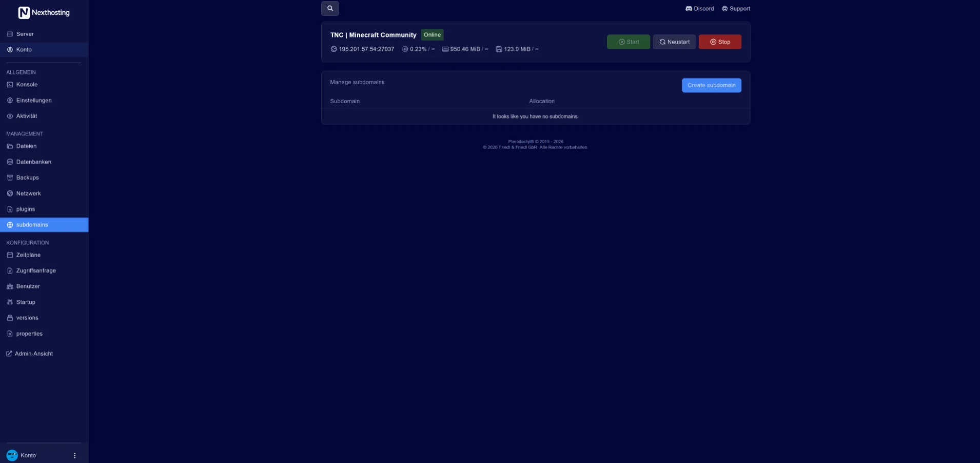
Task: Click Create subdomain button
Action: [711, 85]
